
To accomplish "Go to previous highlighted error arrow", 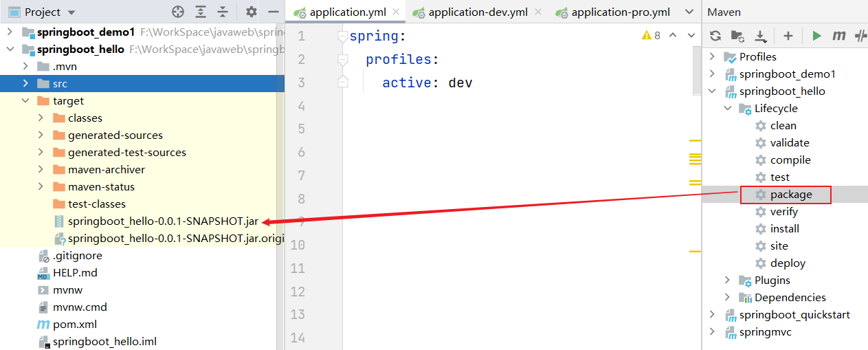I will pos(673,35).
